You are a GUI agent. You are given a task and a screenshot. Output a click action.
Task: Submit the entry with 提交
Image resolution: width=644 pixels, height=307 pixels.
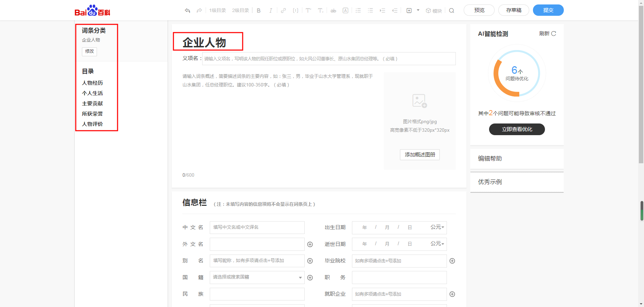548,10
